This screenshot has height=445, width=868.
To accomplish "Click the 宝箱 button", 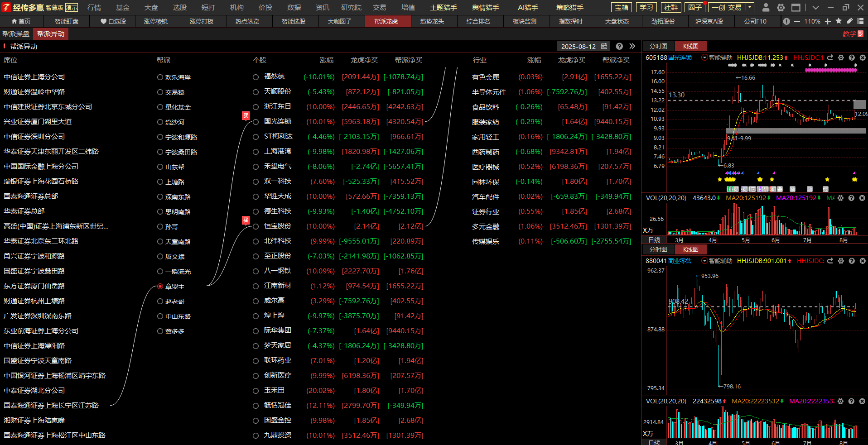I will pyautogui.click(x=622, y=7).
